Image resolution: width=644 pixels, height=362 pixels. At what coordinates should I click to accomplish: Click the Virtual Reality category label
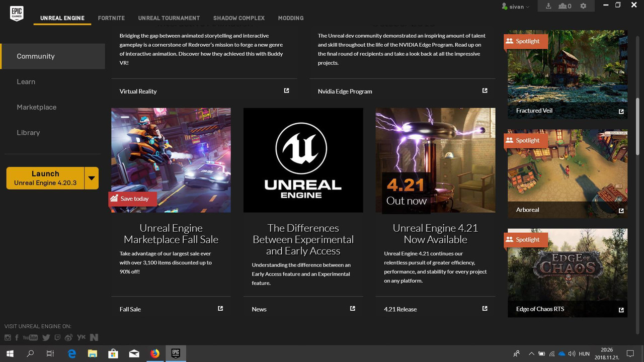[x=138, y=92]
